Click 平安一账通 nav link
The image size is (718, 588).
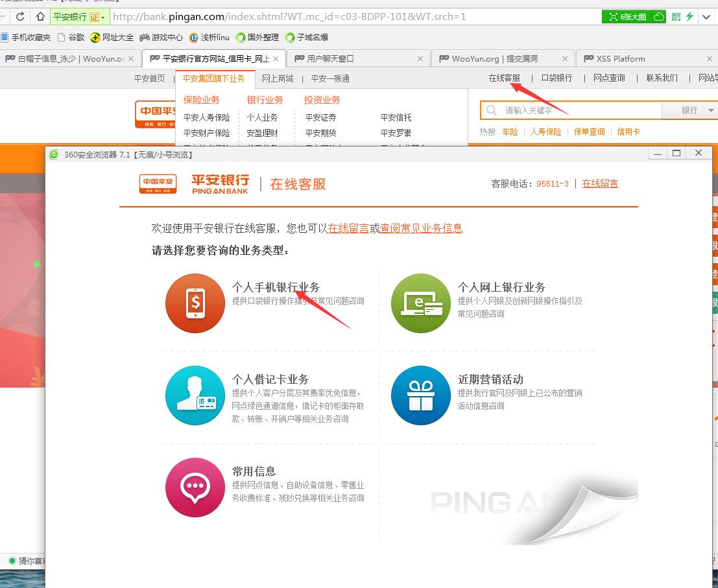coord(330,78)
